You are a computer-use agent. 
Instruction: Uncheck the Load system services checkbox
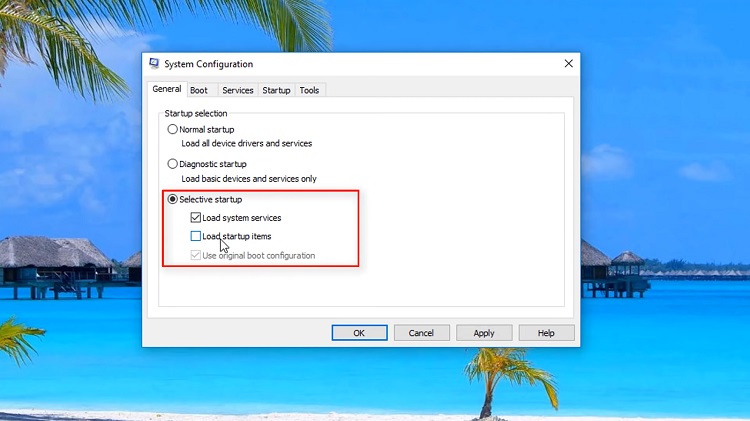click(195, 218)
